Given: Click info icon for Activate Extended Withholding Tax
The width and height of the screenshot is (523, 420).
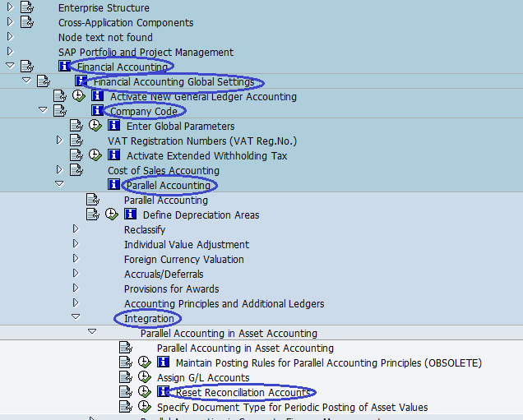Looking at the screenshot, I should coord(113,155).
